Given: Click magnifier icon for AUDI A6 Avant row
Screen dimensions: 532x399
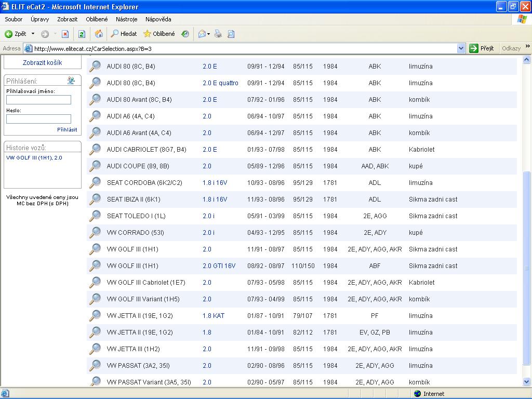Looking at the screenshot, I should [x=95, y=132].
